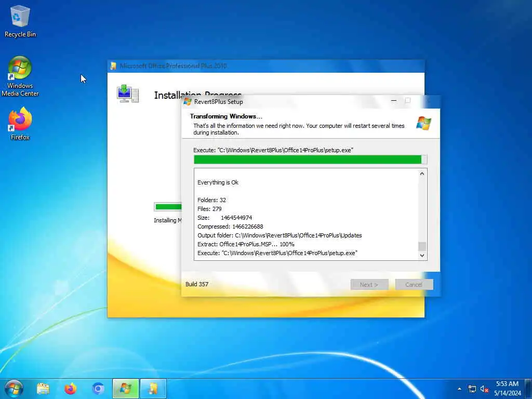
Task: Click the log scrollbar up arrow
Action: (x=422, y=174)
